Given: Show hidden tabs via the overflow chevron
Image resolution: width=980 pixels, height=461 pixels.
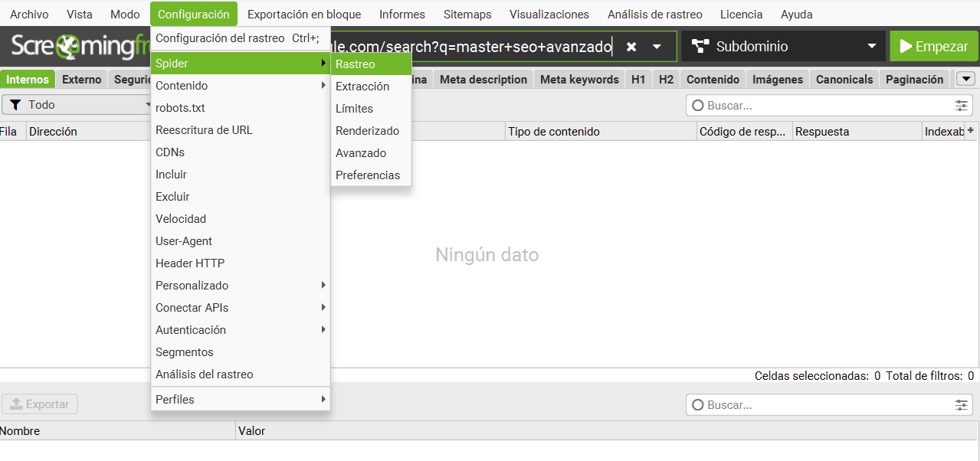Looking at the screenshot, I should pos(966,78).
